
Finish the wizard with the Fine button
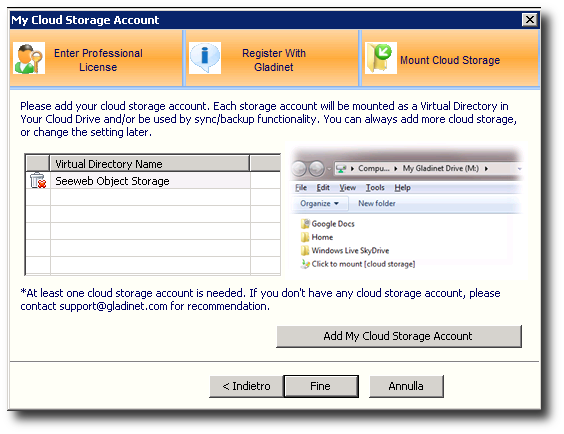(321, 386)
